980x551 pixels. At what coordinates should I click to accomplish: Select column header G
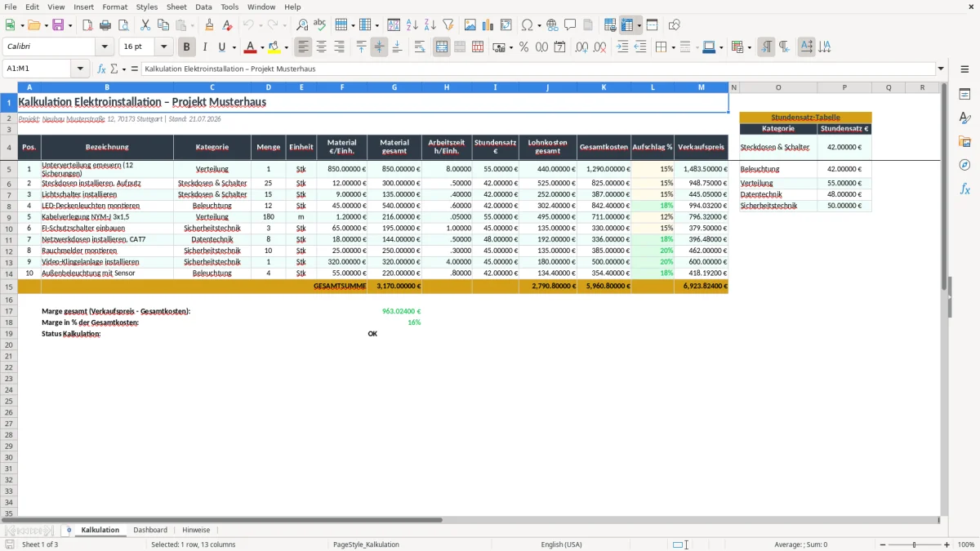(x=394, y=87)
